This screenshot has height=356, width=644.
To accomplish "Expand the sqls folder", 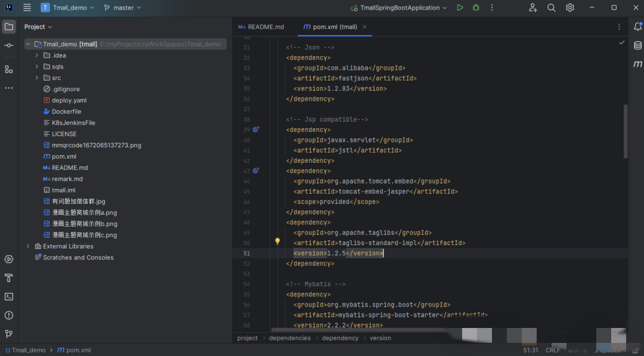I will [37, 67].
